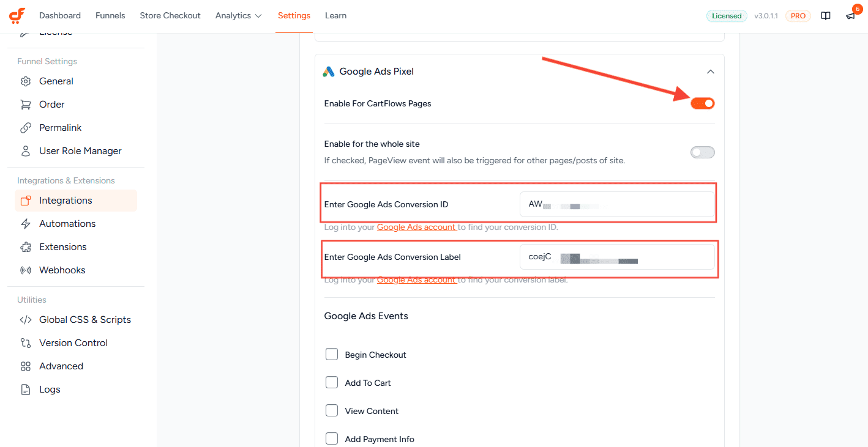Screen dimensions: 868x447
Task: Click the PRO badge
Action: click(798, 16)
